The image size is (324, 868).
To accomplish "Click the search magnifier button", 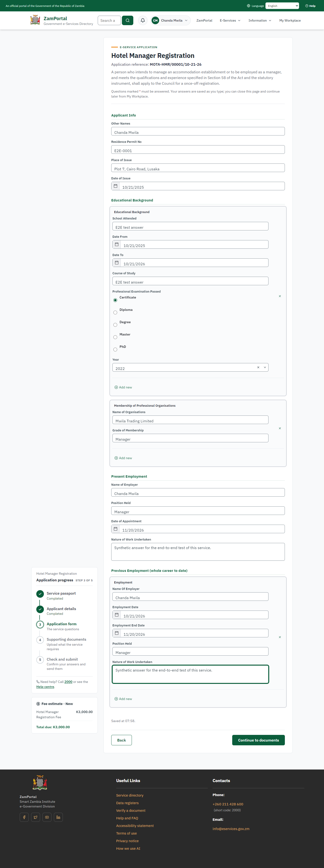I will tap(127, 21).
